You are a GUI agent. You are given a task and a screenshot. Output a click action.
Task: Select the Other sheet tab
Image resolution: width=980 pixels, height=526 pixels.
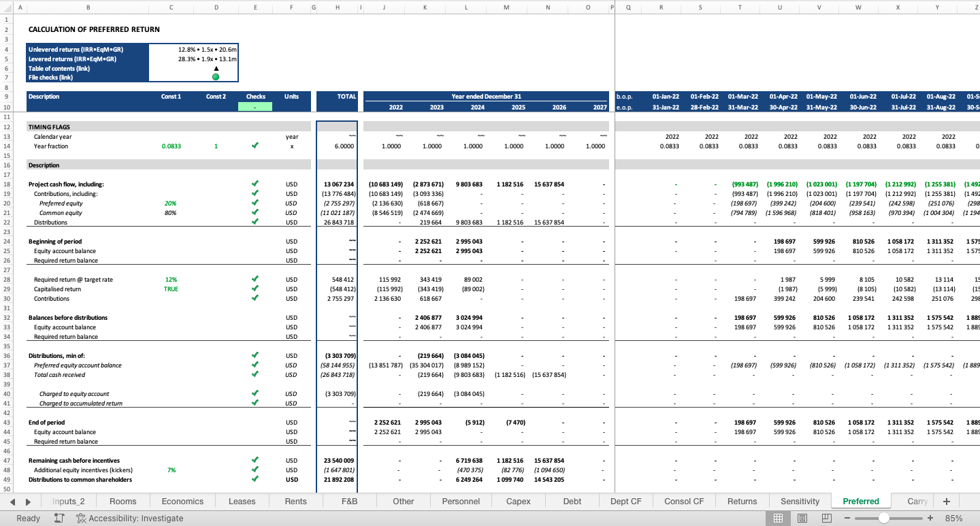404,502
